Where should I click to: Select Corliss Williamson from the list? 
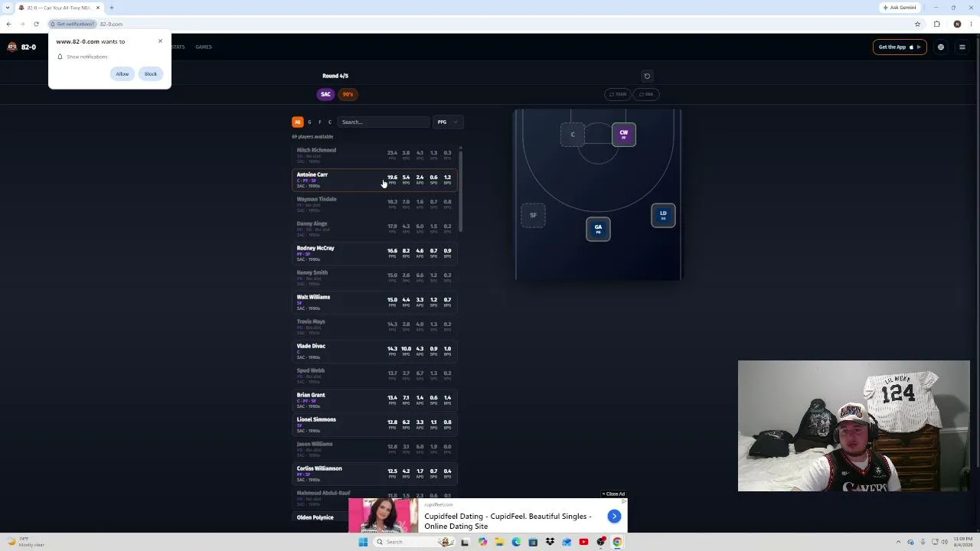(x=374, y=474)
